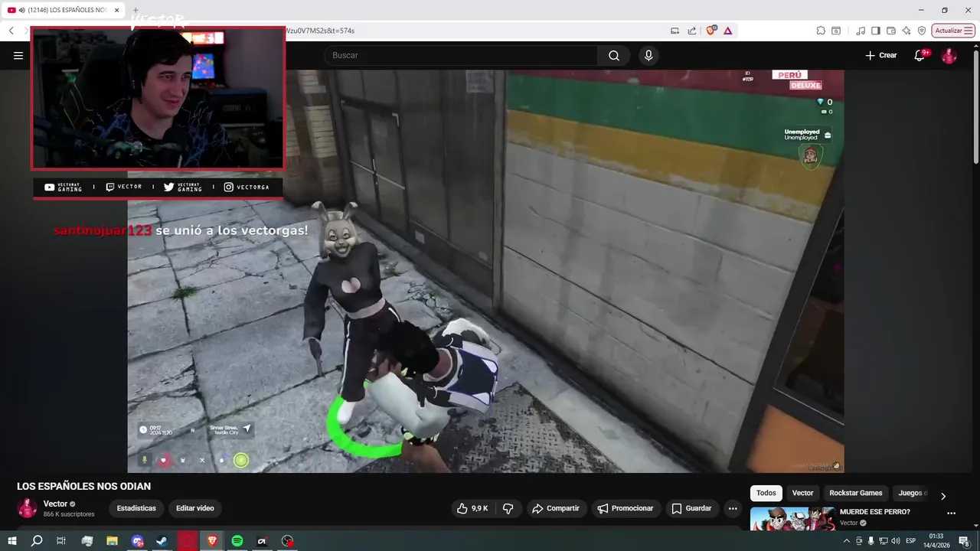Screen dimensions: 980x551
Task: Open the taskbar clock showing 01:33
Action: coord(936,541)
